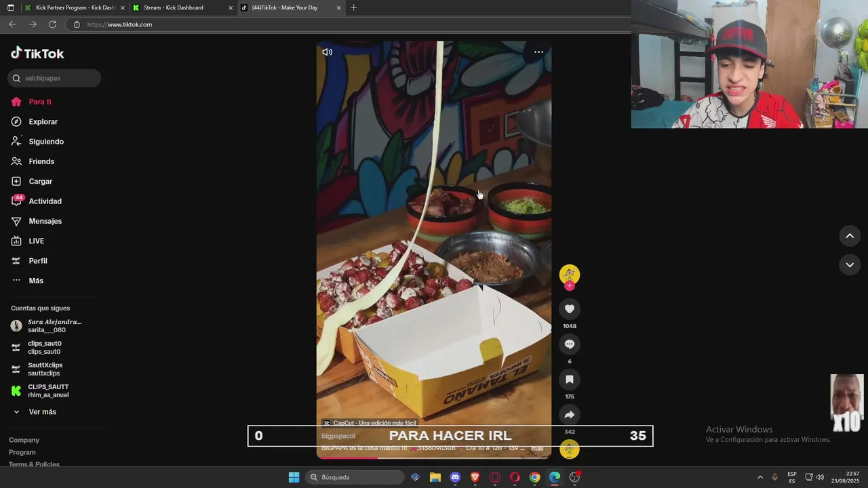Mute the video with the speaker icon

[328, 52]
